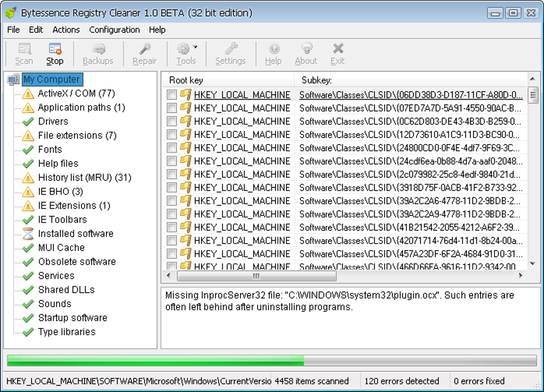This screenshot has height=392, width=544.
Task: Click the My Computer icon in tree
Action: click(x=13, y=79)
